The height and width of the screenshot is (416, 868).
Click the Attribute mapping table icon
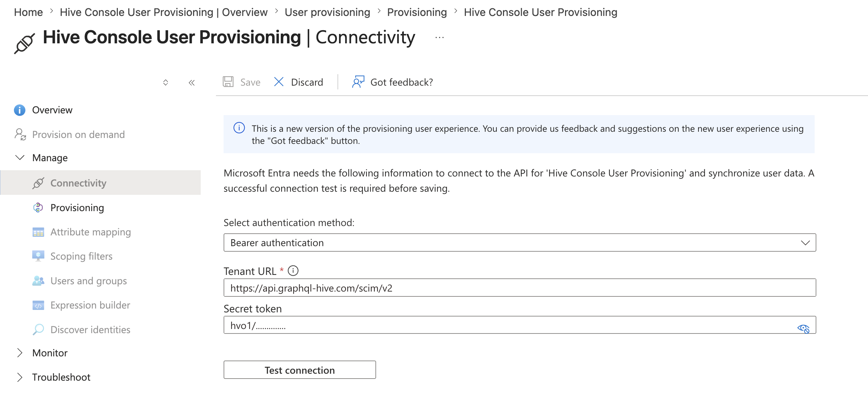pyautogui.click(x=38, y=232)
